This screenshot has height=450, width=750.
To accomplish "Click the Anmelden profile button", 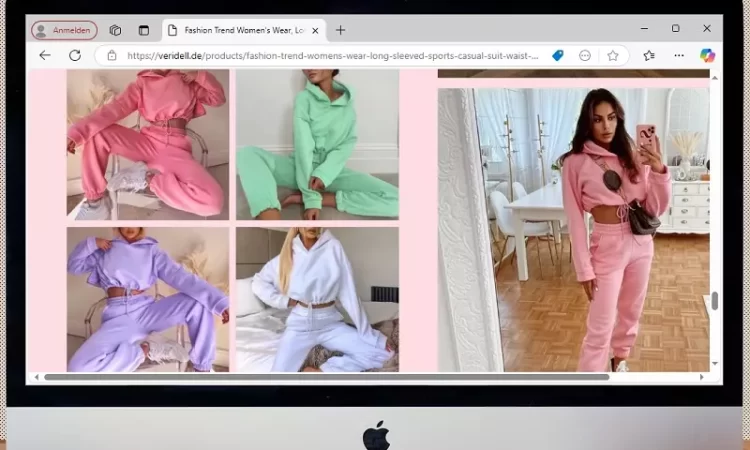I will [x=64, y=30].
